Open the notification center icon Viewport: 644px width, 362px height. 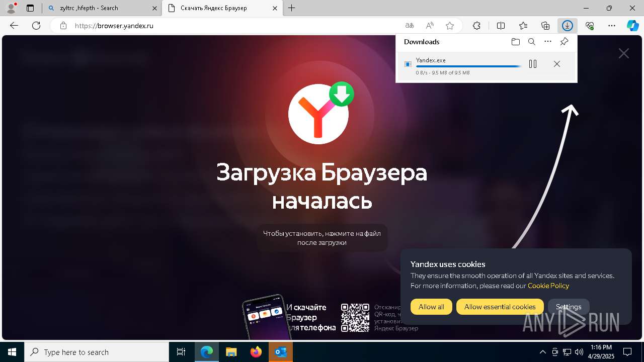click(x=627, y=352)
